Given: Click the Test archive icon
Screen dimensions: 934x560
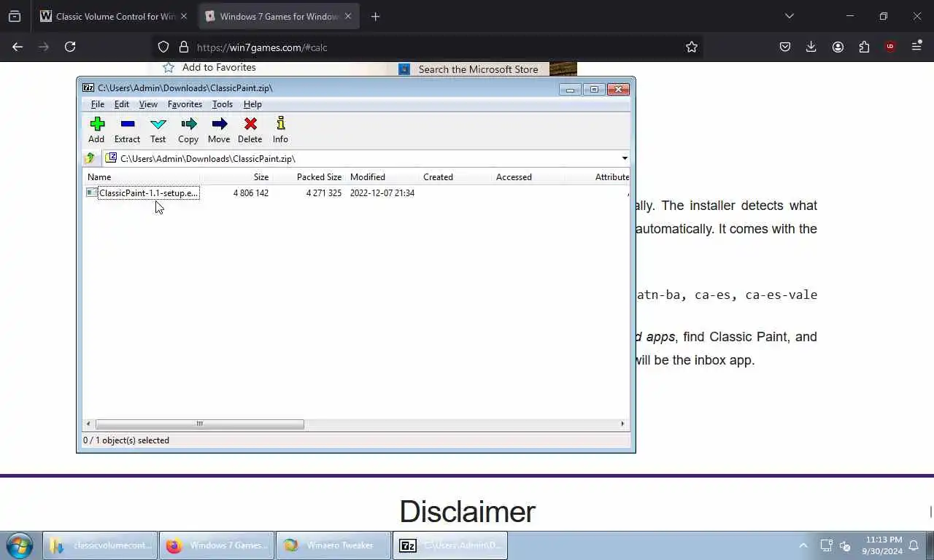Looking at the screenshot, I should [x=158, y=130].
